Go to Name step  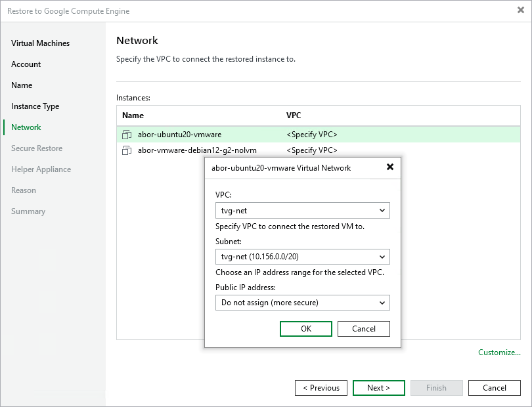coord(22,85)
